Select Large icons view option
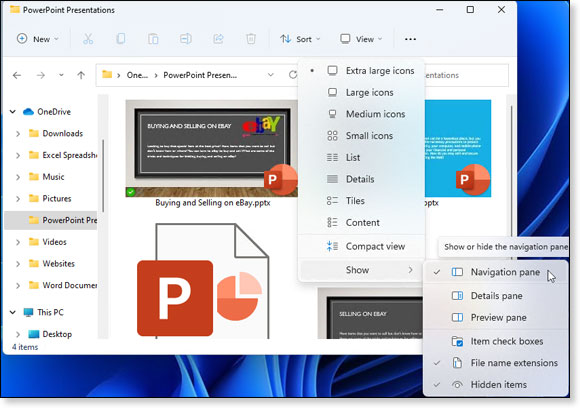The height and width of the screenshot is (408, 580). tap(361, 92)
